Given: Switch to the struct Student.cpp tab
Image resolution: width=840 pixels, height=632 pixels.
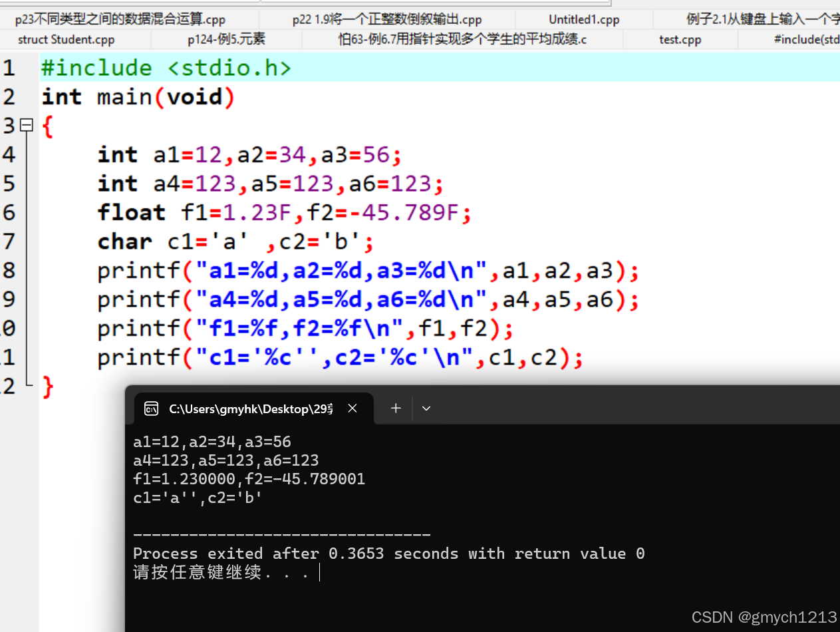Looking at the screenshot, I should click(67, 39).
